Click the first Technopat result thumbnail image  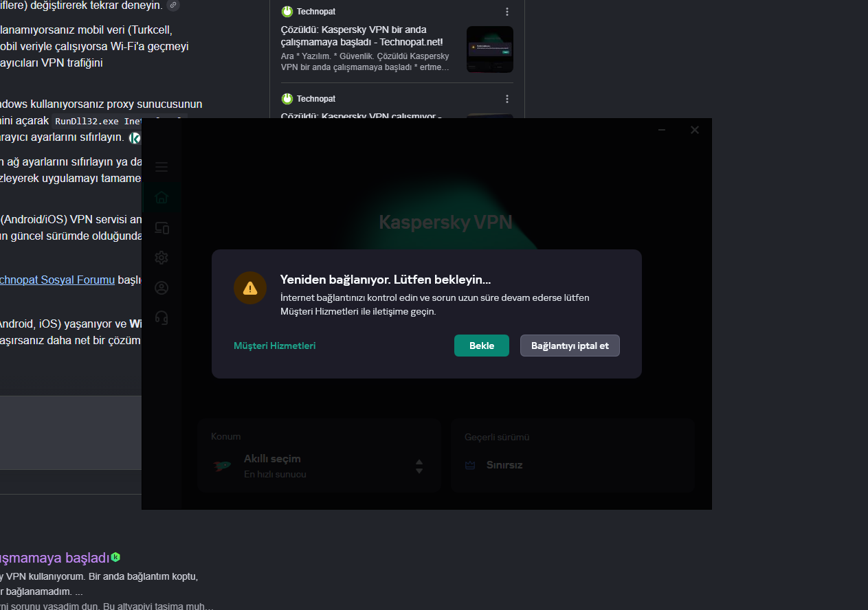pyautogui.click(x=490, y=49)
